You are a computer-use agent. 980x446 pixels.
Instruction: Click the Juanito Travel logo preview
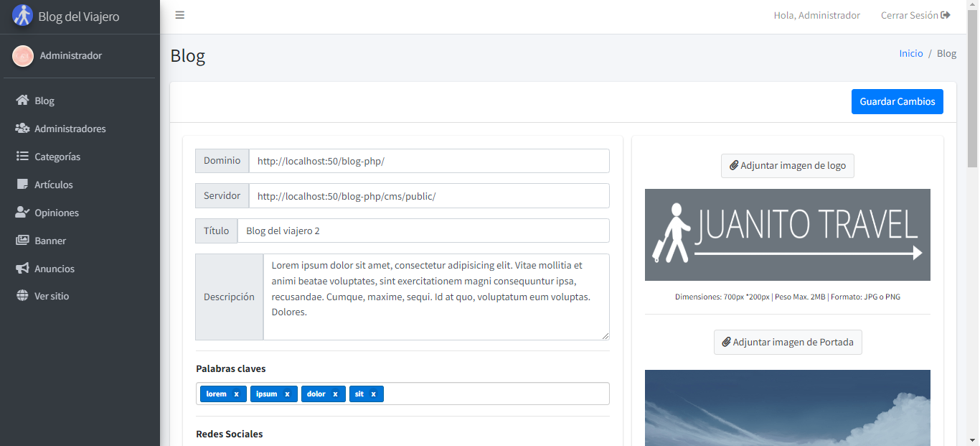pos(788,235)
